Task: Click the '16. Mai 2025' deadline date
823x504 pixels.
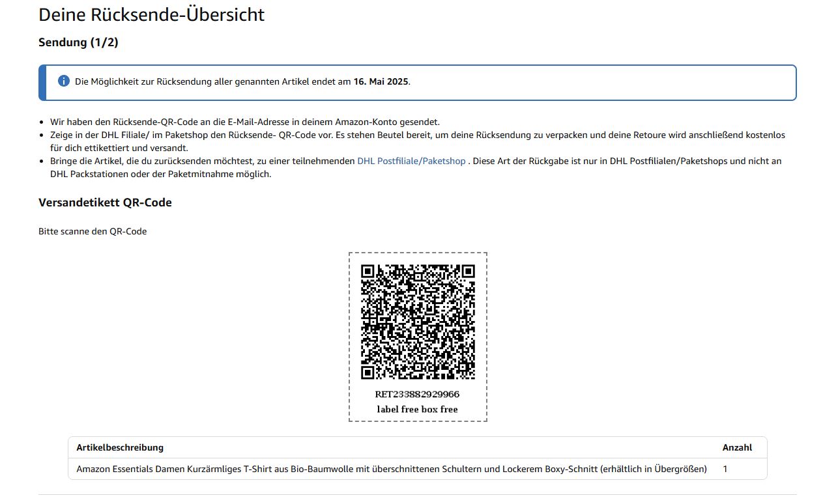Action: pyautogui.click(x=381, y=82)
